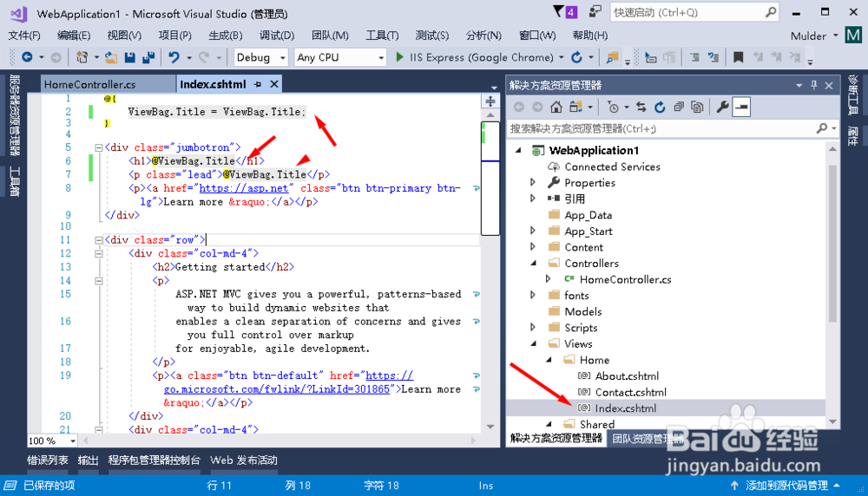This screenshot has width=868, height=496.
Task: Select Connected Services node
Action: (x=612, y=166)
